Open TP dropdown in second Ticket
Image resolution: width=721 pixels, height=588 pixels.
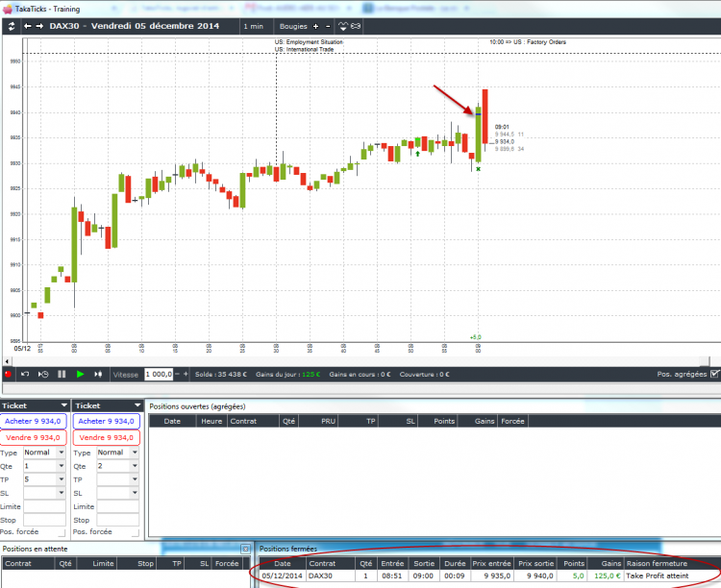point(135,479)
